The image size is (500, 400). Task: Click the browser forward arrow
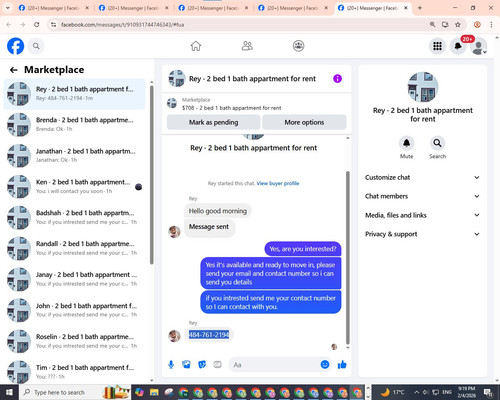point(23,25)
